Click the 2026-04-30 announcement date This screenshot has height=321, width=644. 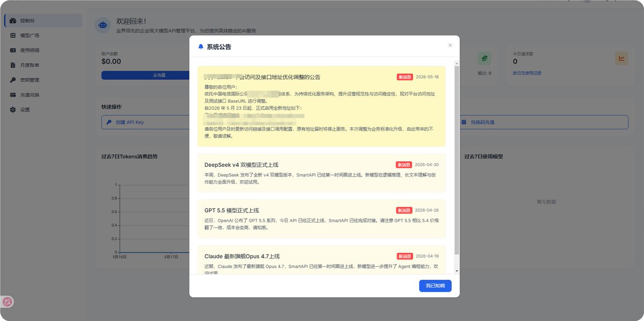coord(427,165)
